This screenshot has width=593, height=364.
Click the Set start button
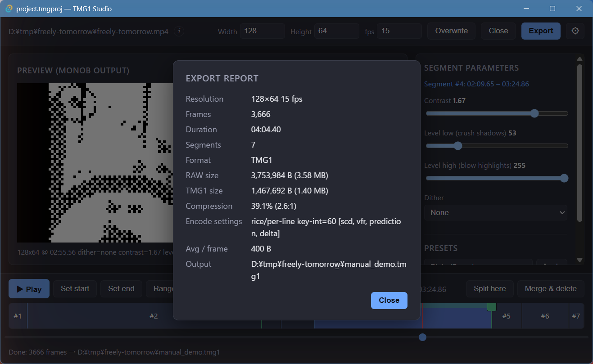pos(75,289)
